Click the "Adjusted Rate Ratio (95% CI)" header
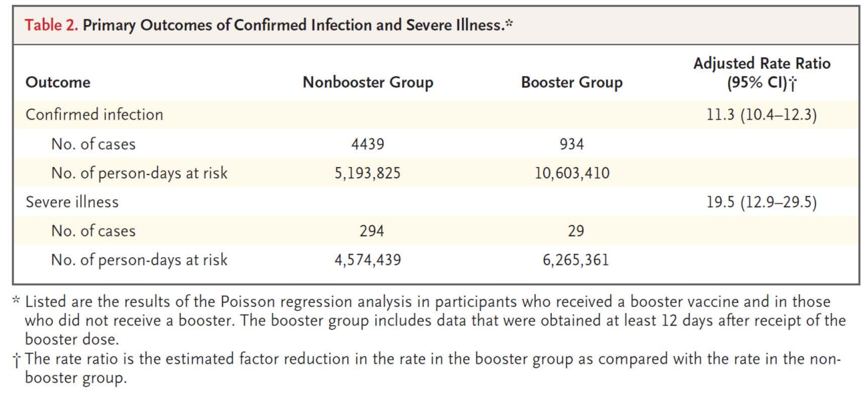Screen dimensions: 868x394 coord(761,72)
